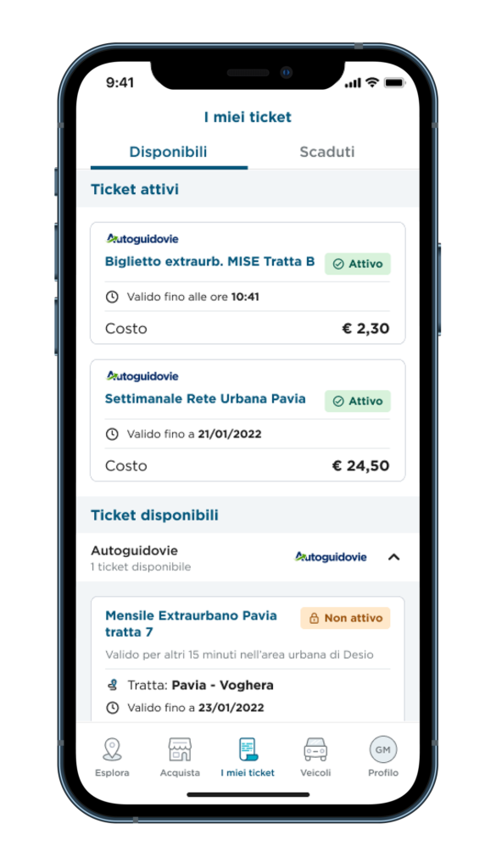Click the Autoguidovie logo on the MISE ticket
The width and height of the screenshot is (496, 868).
[x=142, y=238]
